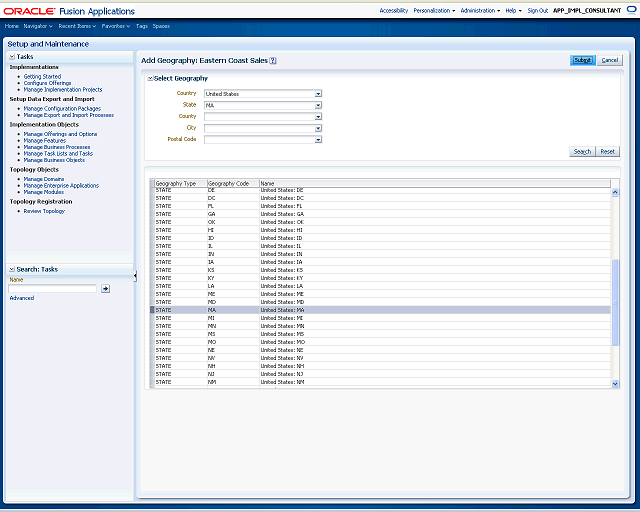Open Manage Enterprise Applications link
Image resolution: width=640 pixels, height=512 pixels.
click(61, 185)
